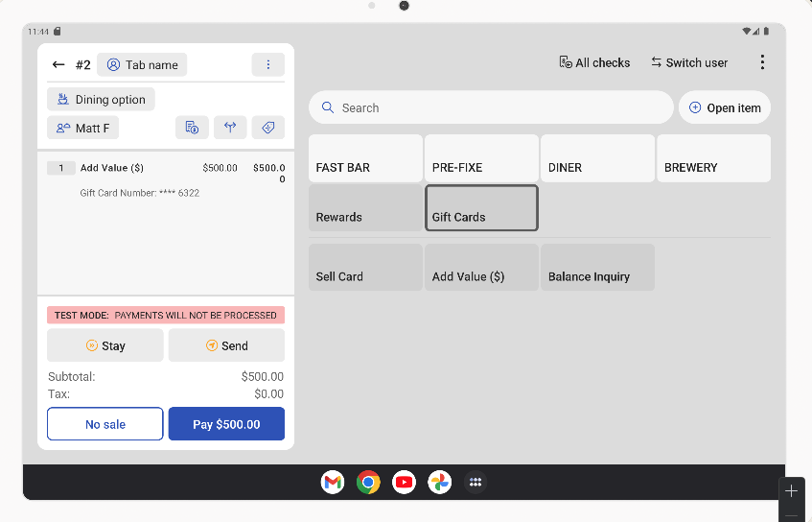Image resolution: width=812 pixels, height=522 pixels.
Task: Click the TEST MODE warning banner
Action: point(166,315)
